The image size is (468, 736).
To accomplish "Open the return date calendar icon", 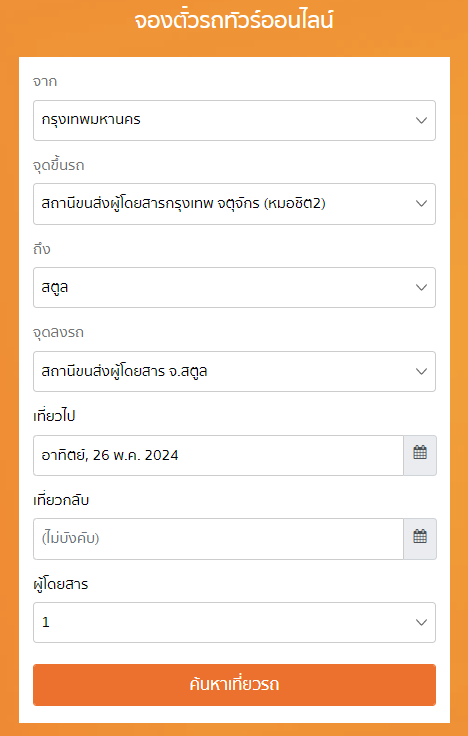I will pos(420,538).
